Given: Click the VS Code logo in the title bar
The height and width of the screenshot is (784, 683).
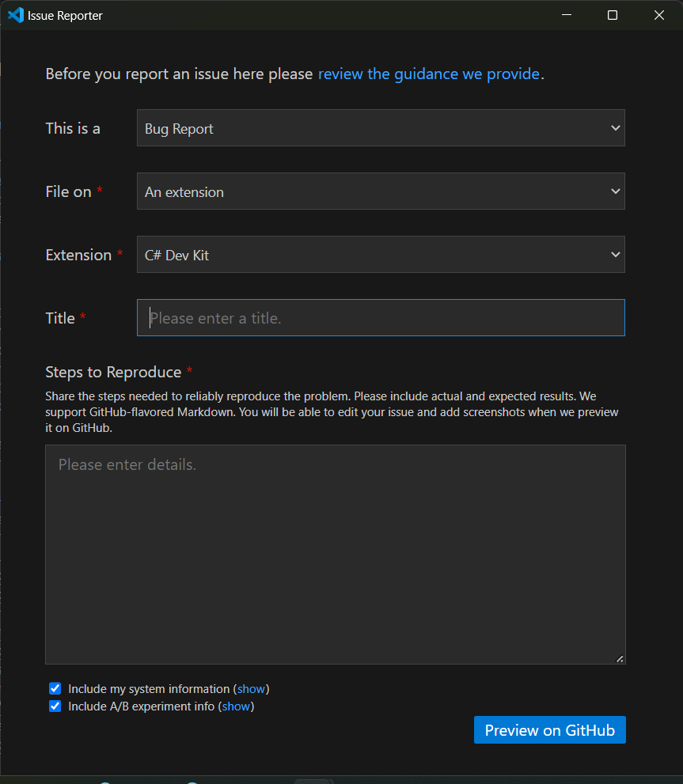Looking at the screenshot, I should [15, 14].
